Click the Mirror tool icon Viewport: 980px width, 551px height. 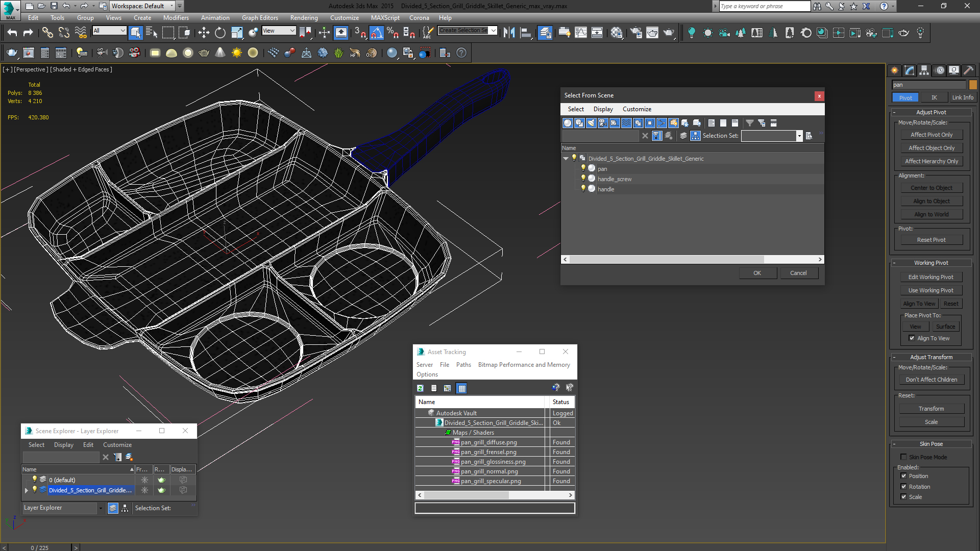tap(509, 33)
